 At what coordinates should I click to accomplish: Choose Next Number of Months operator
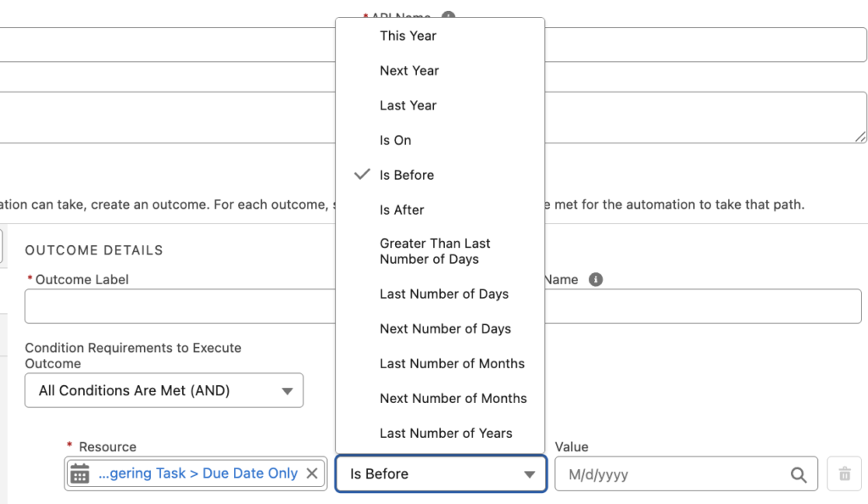[453, 398]
